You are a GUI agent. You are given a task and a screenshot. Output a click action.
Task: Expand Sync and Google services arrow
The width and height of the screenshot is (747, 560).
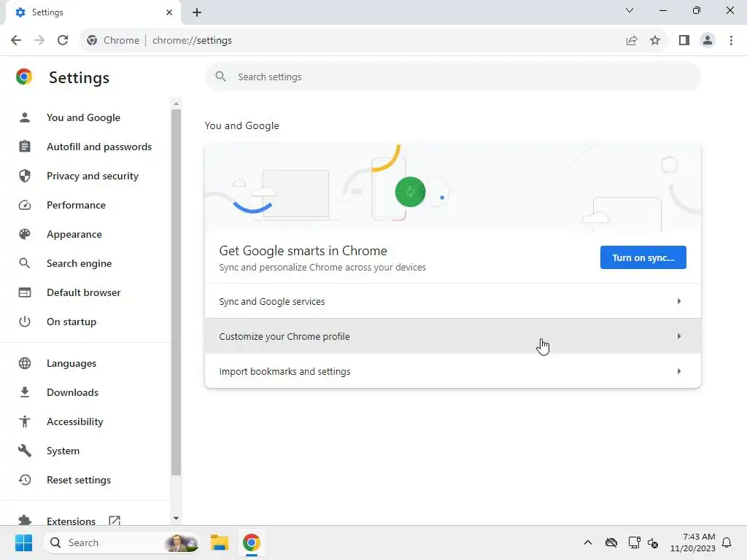click(x=679, y=301)
